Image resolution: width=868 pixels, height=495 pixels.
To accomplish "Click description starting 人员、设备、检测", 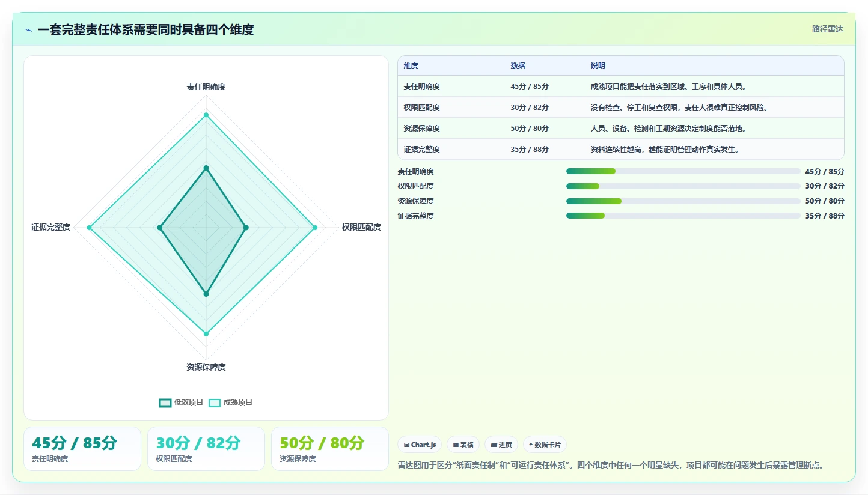I will pyautogui.click(x=668, y=128).
